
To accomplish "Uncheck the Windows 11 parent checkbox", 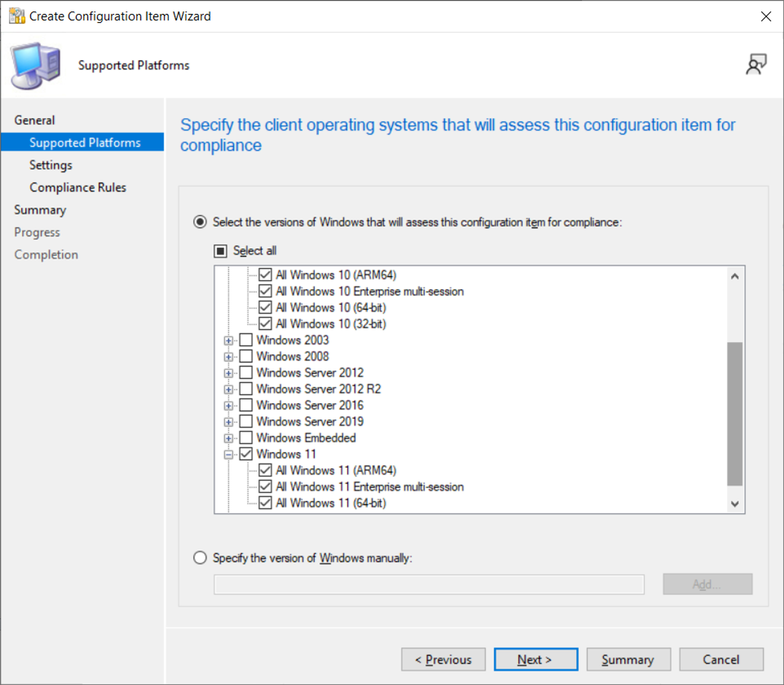I will [x=246, y=454].
